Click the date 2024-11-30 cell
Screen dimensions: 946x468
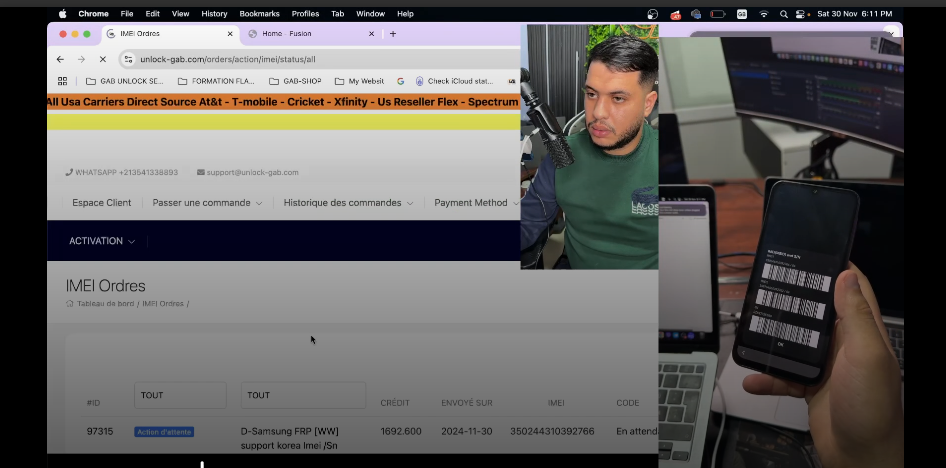[466, 432]
